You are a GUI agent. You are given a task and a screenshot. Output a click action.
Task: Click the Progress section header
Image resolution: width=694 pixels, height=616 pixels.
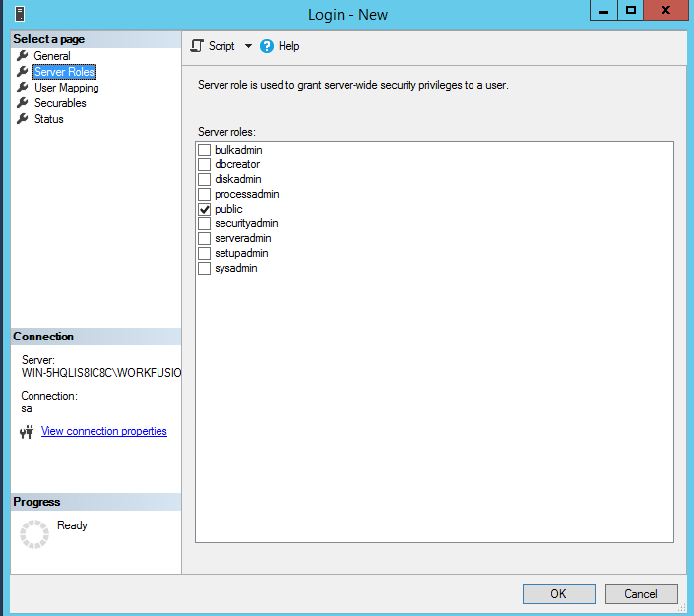click(x=96, y=502)
